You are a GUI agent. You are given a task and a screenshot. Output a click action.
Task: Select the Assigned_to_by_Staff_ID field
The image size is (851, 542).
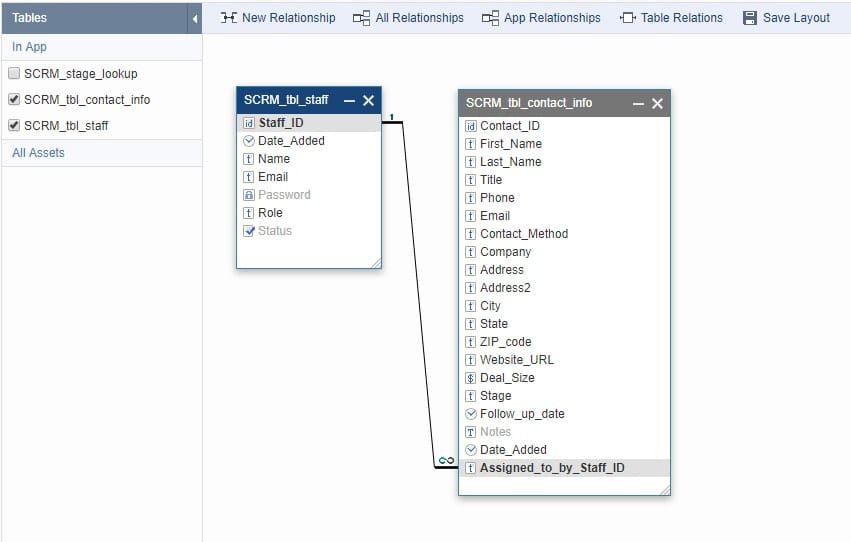click(x=552, y=468)
